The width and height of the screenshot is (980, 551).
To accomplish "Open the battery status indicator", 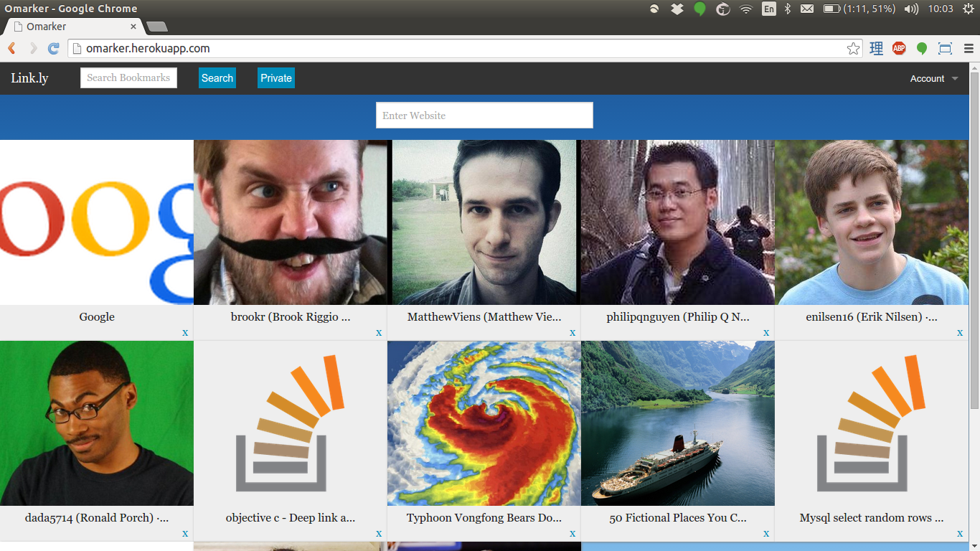I will pyautogui.click(x=859, y=9).
